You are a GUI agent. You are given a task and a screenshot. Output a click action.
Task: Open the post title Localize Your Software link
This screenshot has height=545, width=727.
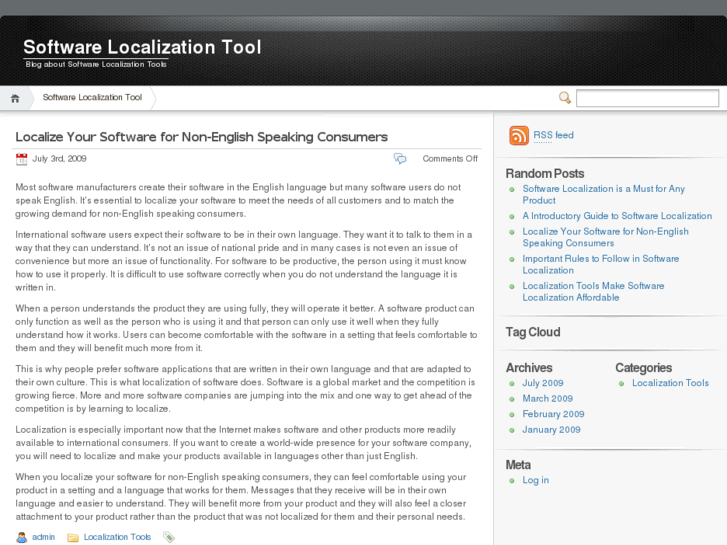(x=201, y=137)
